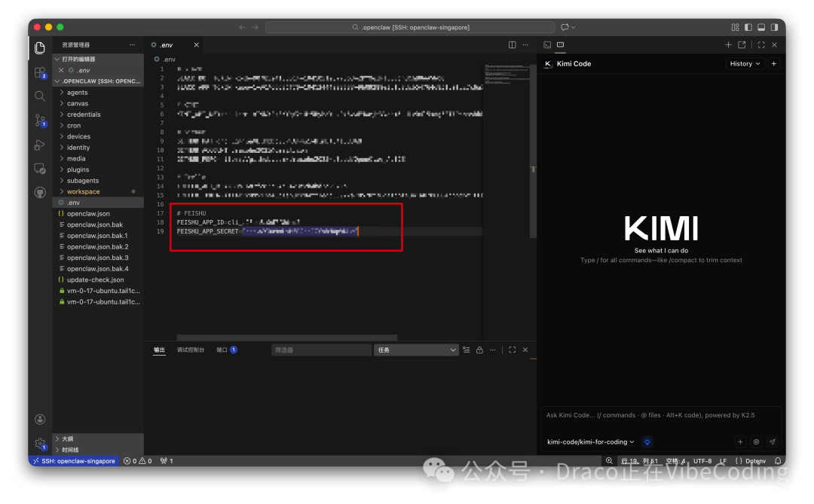The width and height of the screenshot is (814, 504).
Task: Click the split editor right icon
Action: pyautogui.click(x=513, y=45)
